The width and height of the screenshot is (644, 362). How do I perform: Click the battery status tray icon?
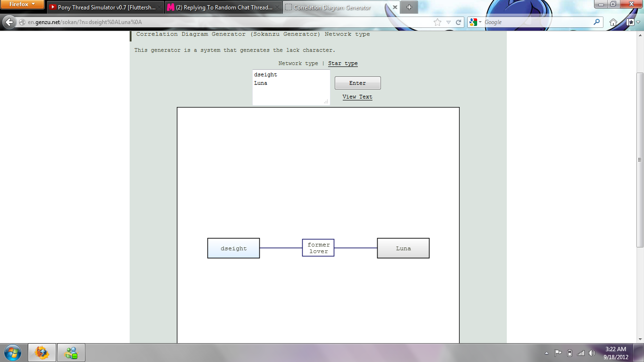click(x=570, y=353)
